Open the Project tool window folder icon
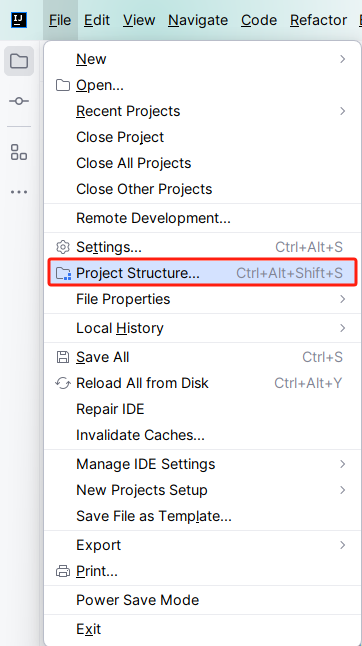This screenshot has height=646, width=362. 19,61
